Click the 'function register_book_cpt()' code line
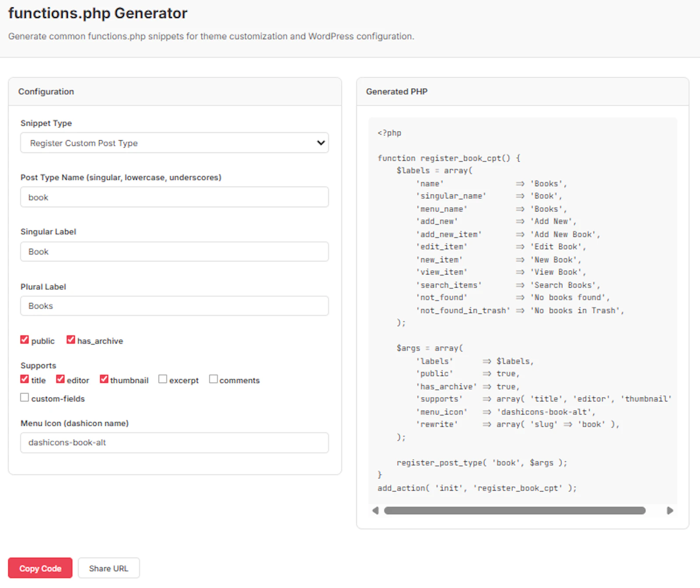 tap(449, 158)
